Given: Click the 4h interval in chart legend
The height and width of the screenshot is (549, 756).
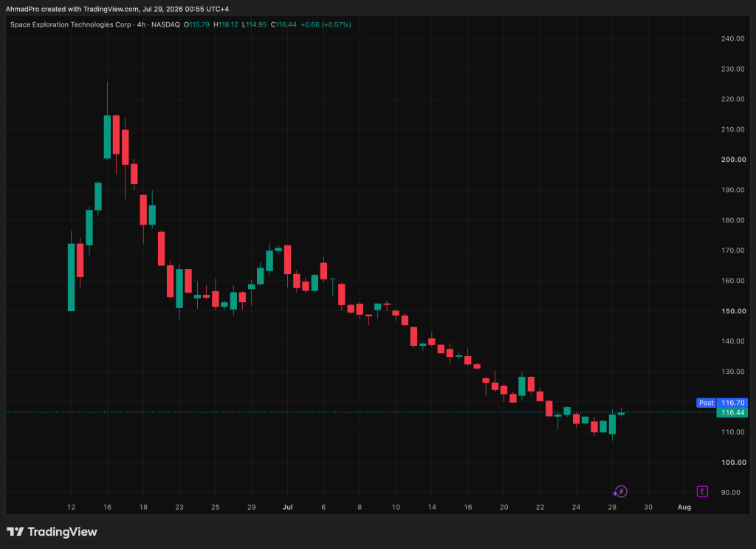Looking at the screenshot, I should [141, 24].
